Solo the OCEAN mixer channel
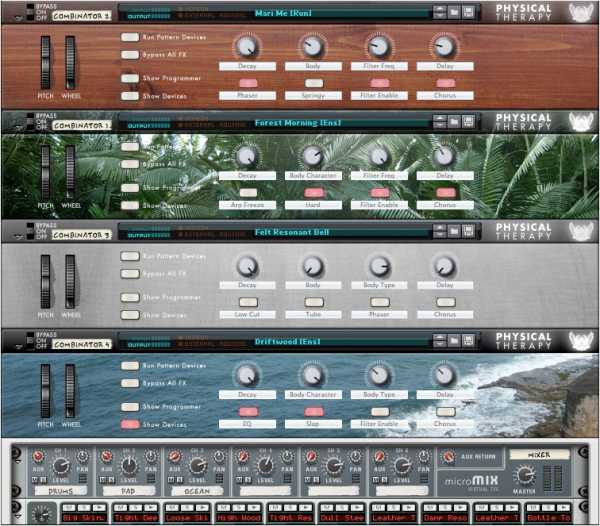 [179, 480]
